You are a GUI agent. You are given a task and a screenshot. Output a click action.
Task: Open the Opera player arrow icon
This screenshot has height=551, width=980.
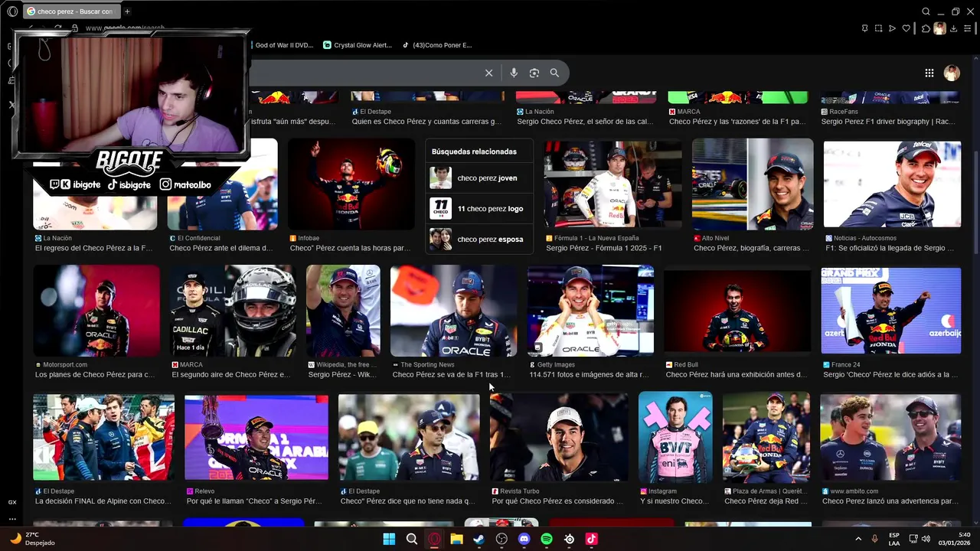[892, 28]
